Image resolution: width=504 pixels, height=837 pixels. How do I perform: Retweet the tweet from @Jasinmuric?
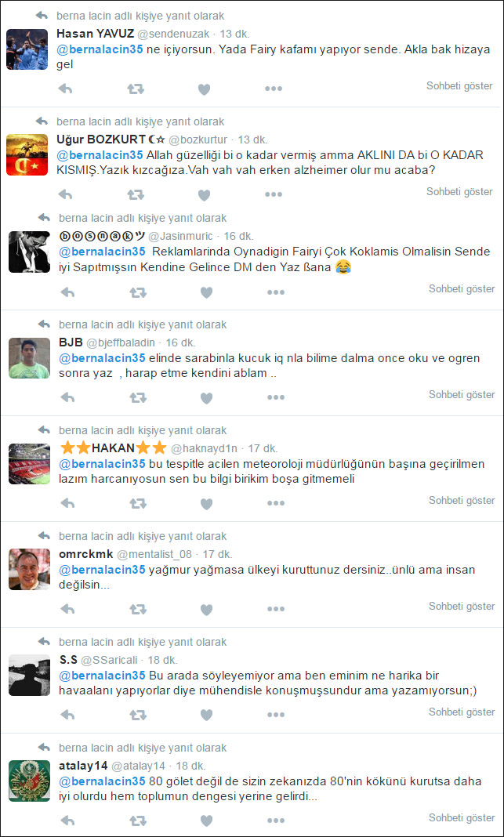click(138, 292)
